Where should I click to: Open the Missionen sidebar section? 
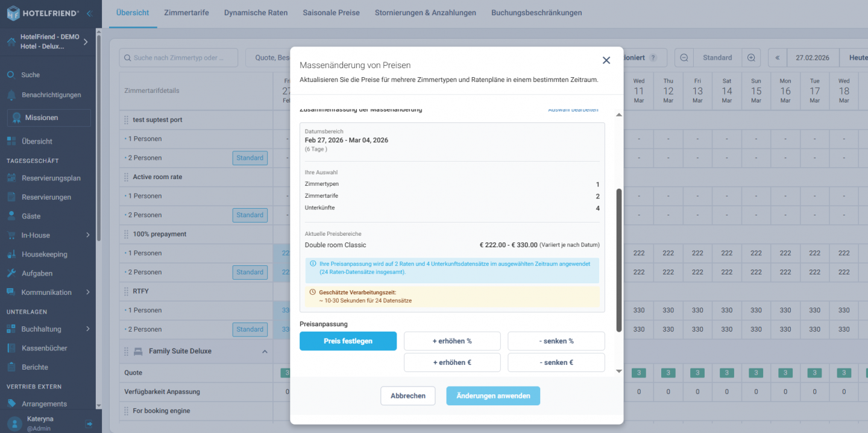(42, 118)
